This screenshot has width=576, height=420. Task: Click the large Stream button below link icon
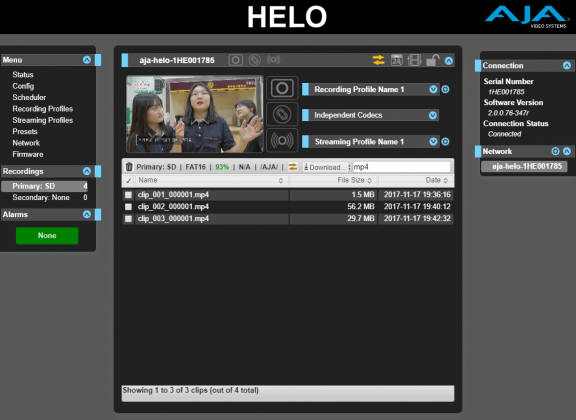tap(282, 140)
